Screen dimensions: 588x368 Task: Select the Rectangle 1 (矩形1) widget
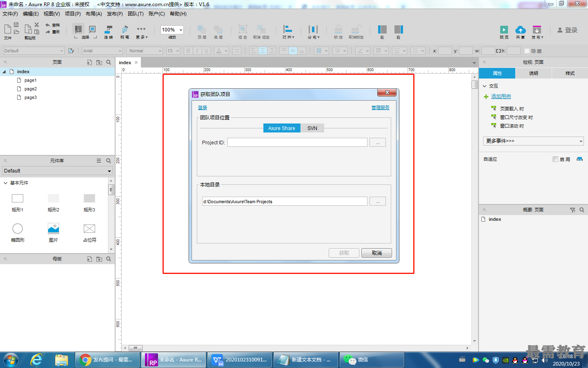point(18,198)
